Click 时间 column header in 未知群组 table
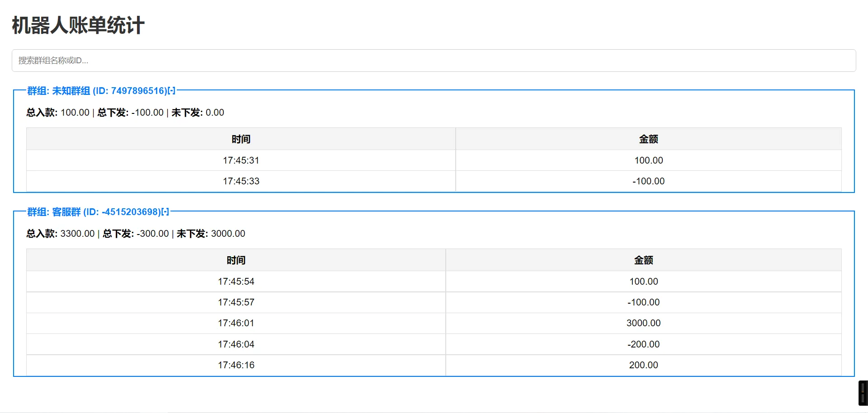The image size is (868, 413). [x=241, y=139]
